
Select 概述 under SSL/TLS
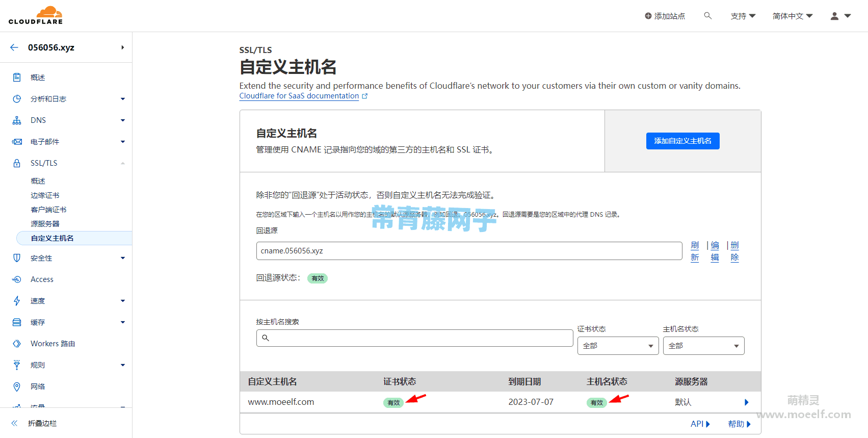point(38,181)
